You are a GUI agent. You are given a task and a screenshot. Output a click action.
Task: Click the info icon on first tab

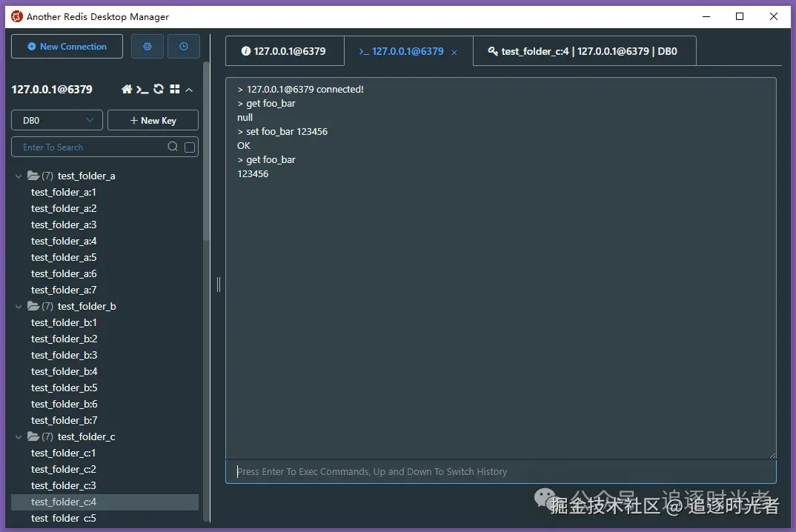(246, 51)
